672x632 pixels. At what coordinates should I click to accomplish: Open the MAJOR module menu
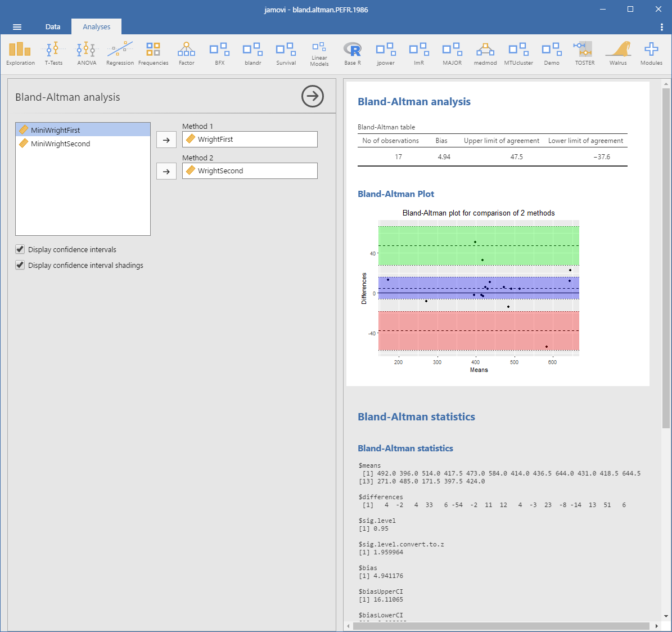point(452,53)
